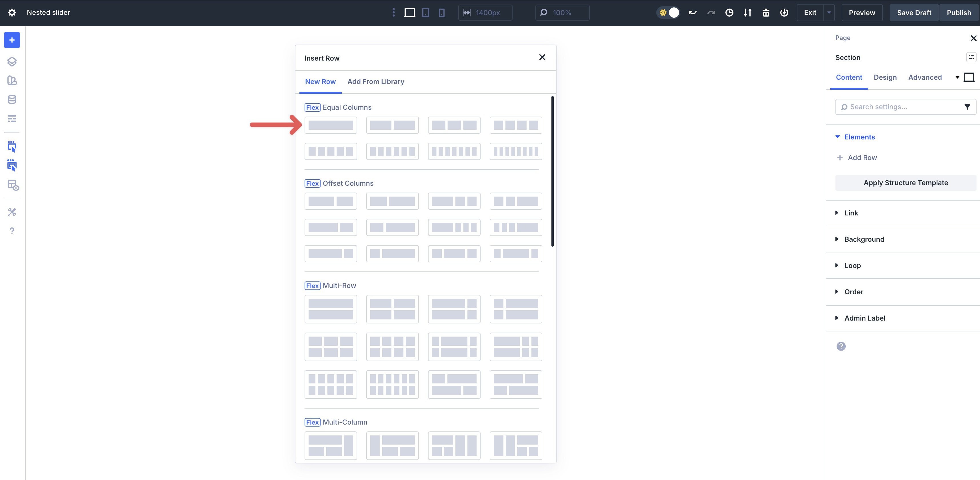The image size is (980, 480).
Task: Switch to tablet view icon
Action: (425, 13)
